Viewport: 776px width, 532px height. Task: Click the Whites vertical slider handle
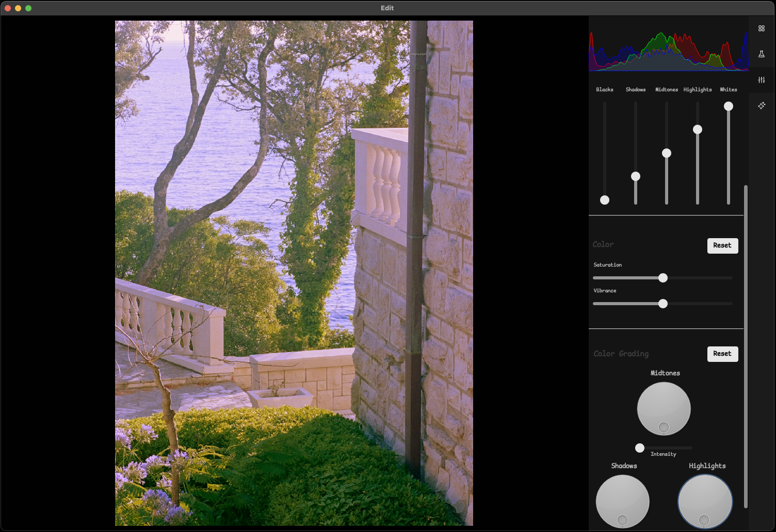729,106
